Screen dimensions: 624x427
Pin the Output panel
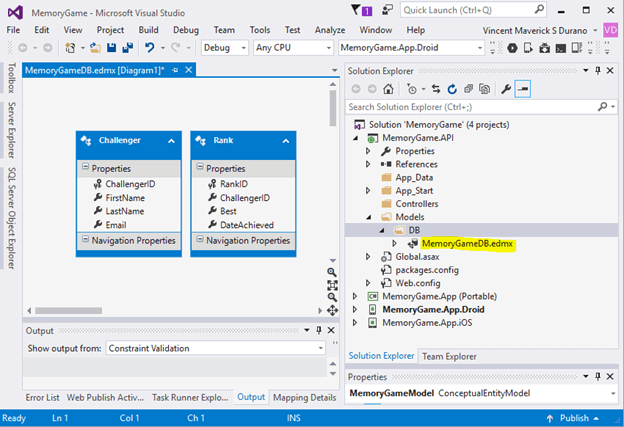(x=319, y=330)
